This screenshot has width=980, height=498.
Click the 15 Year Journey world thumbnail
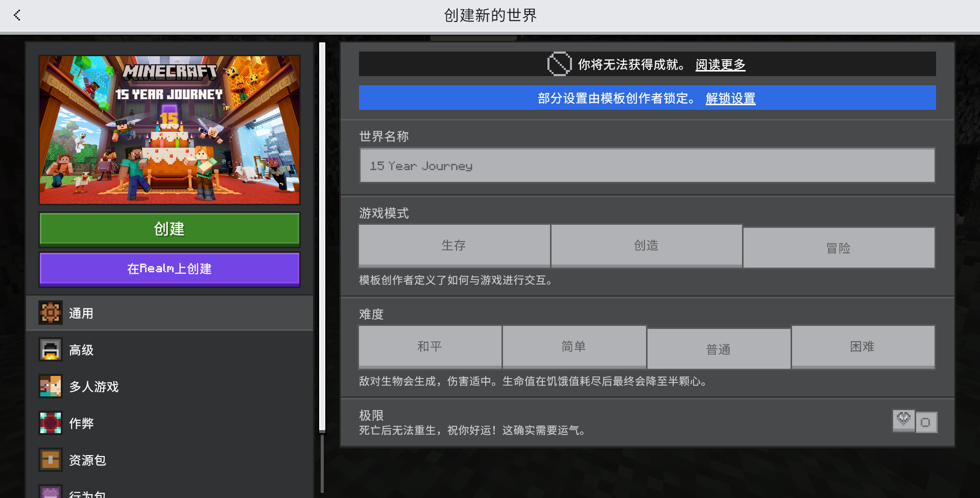[x=170, y=130]
